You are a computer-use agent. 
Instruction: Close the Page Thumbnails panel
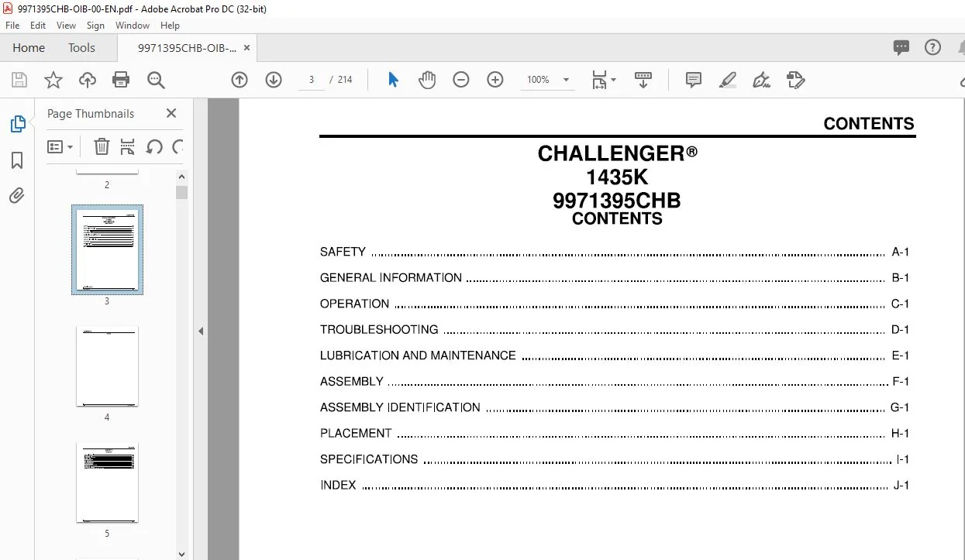point(171,113)
